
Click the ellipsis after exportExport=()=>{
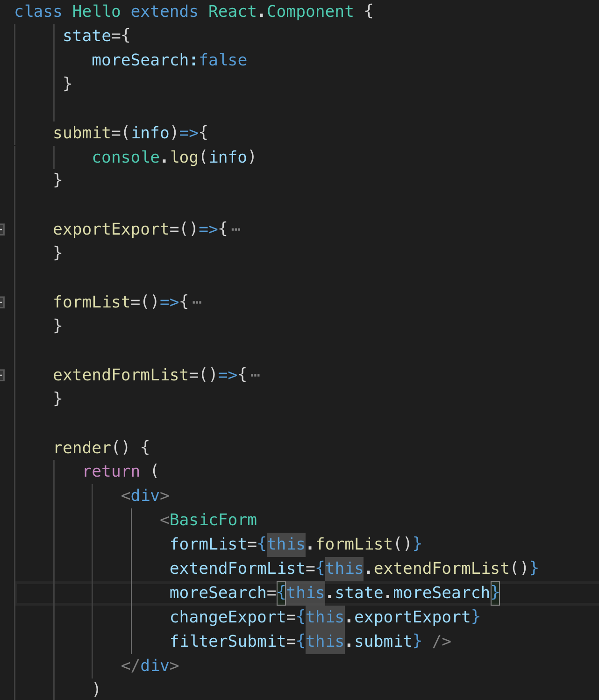[236, 229]
